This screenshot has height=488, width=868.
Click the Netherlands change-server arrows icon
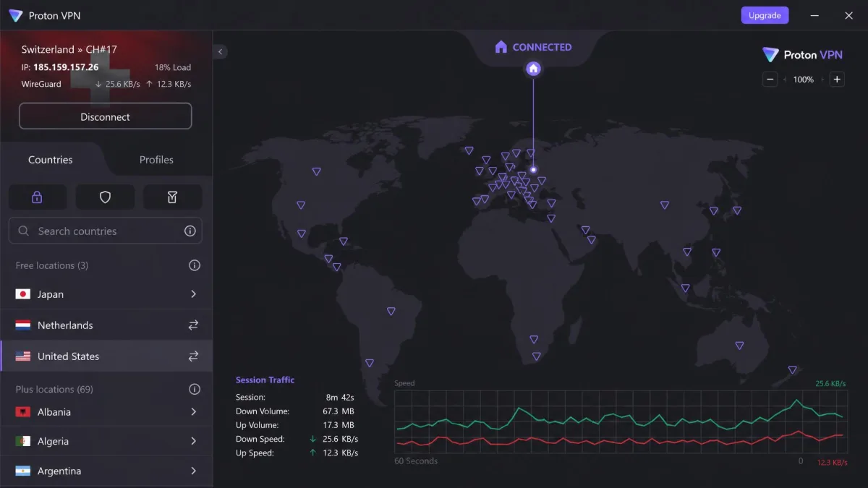pyautogui.click(x=193, y=325)
